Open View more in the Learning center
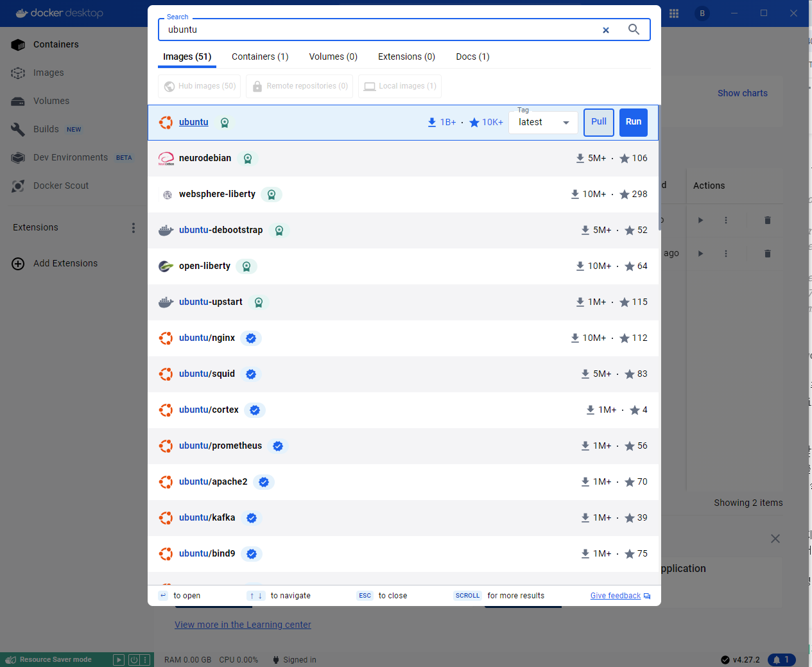812x667 pixels. 243,625
